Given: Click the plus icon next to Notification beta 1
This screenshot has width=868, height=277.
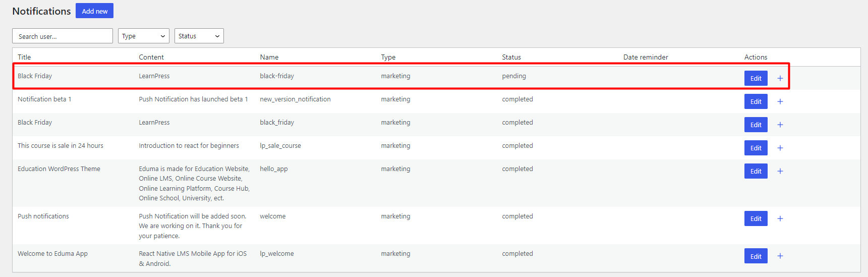Looking at the screenshot, I should (780, 101).
